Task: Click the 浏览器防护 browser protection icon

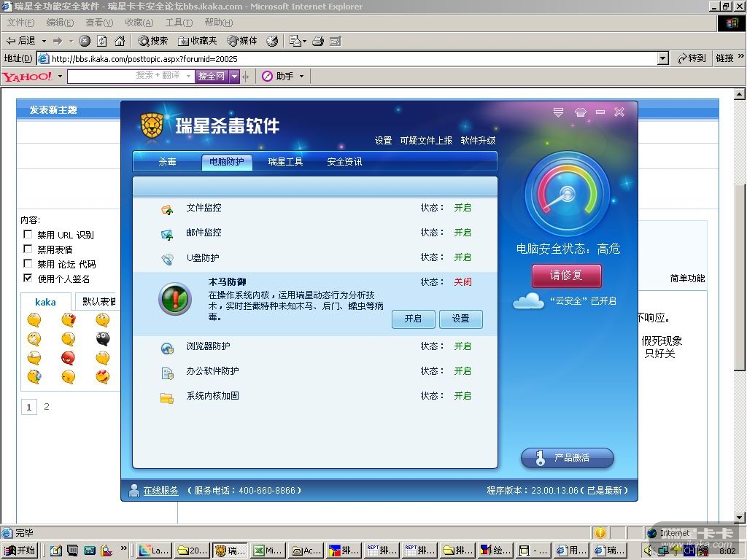Action: 167,348
